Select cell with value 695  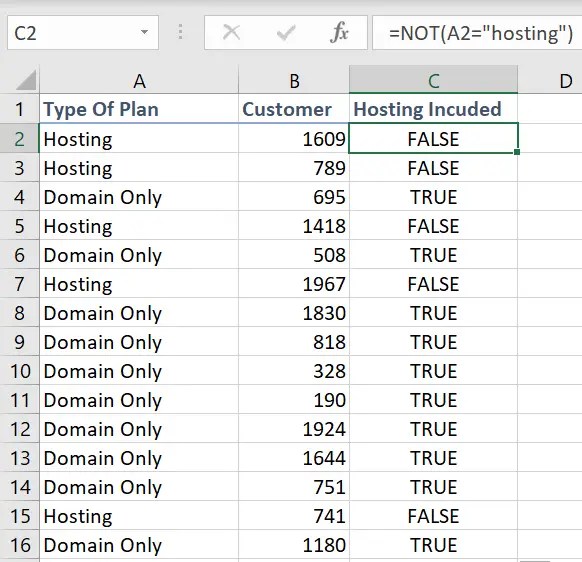(294, 196)
